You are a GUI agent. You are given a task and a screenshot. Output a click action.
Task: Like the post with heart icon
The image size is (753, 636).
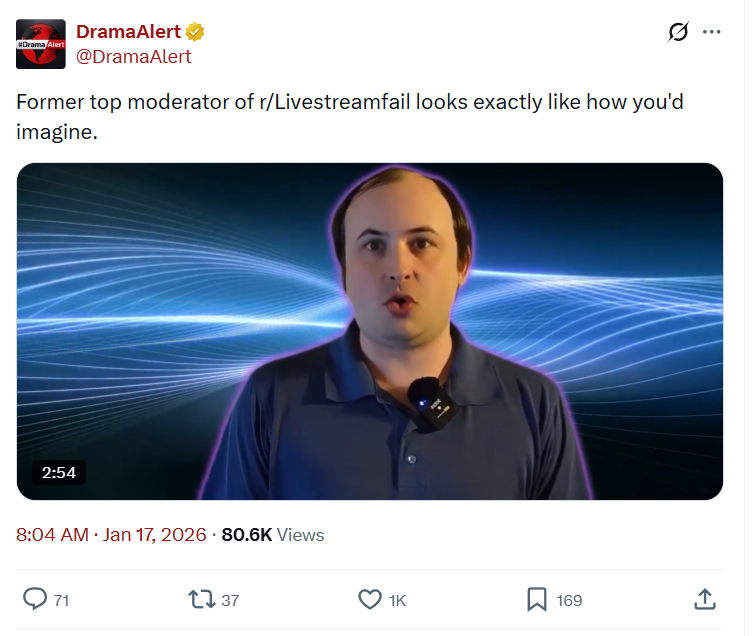(370, 599)
